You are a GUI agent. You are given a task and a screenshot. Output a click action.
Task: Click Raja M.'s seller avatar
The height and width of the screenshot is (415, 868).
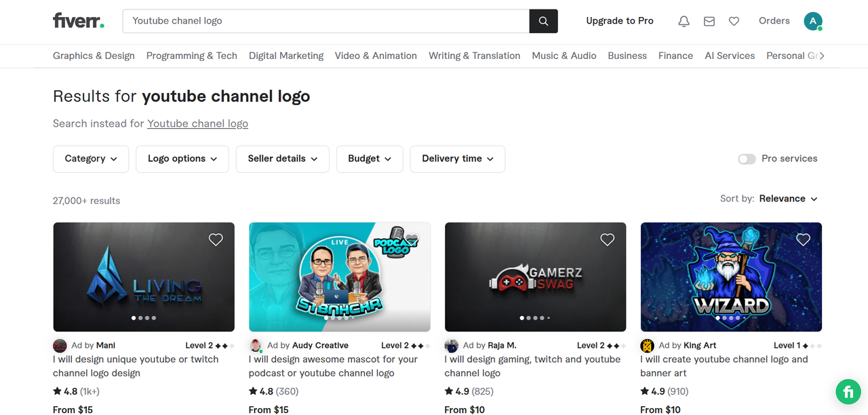tap(452, 346)
